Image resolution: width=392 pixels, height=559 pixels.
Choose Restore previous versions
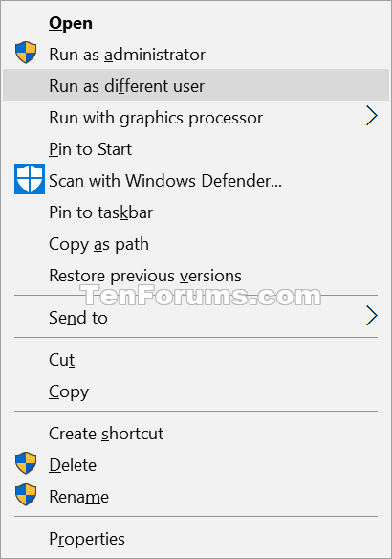pyautogui.click(x=196, y=276)
